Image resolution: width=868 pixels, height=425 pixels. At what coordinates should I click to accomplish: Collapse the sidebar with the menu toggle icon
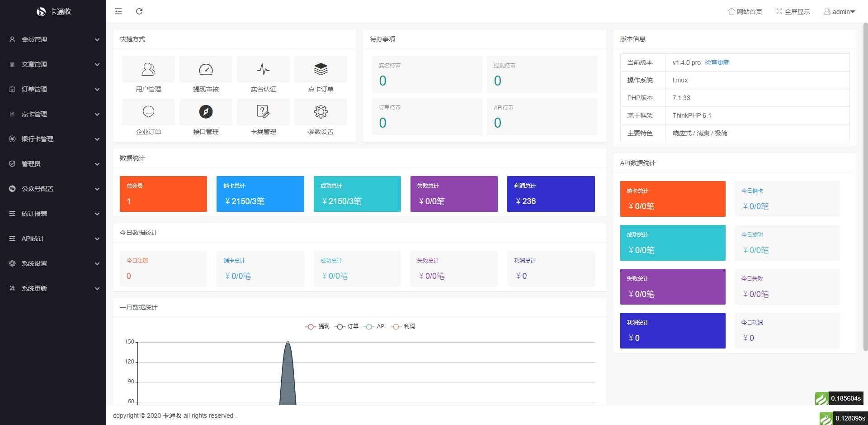[x=118, y=11]
